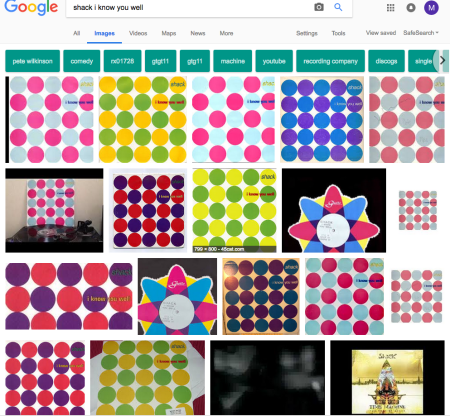This screenshot has width=450, height=416.
Task: Select the discogs chip
Action: (386, 61)
